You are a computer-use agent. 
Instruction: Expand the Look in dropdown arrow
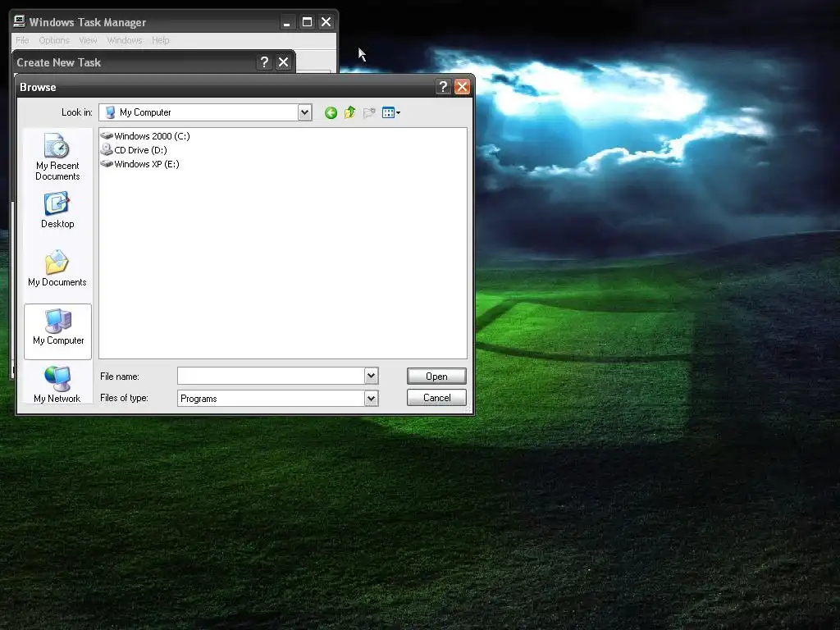click(305, 112)
